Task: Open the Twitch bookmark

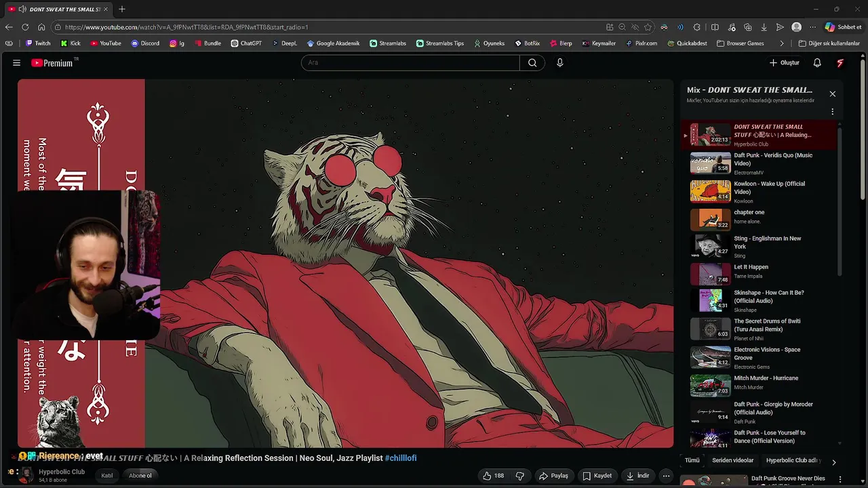Action: coord(38,43)
